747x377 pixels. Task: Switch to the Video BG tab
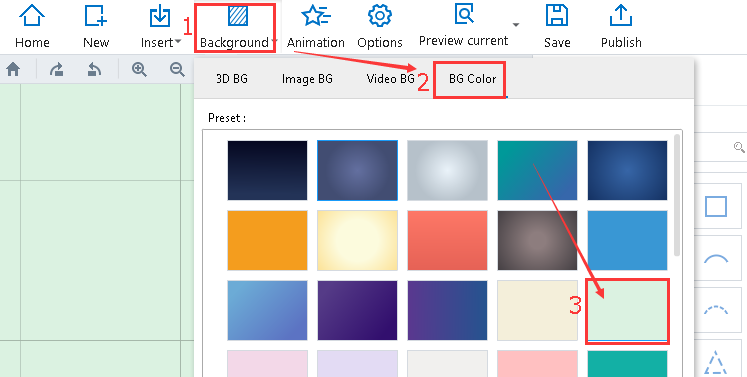390,79
